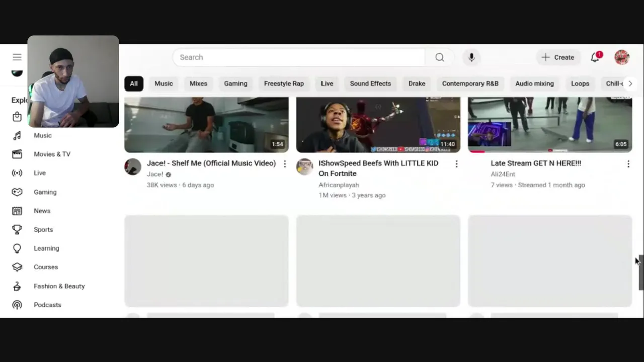Image resolution: width=644 pixels, height=362 pixels.
Task: Open Music in the sidebar
Action: 43,135
